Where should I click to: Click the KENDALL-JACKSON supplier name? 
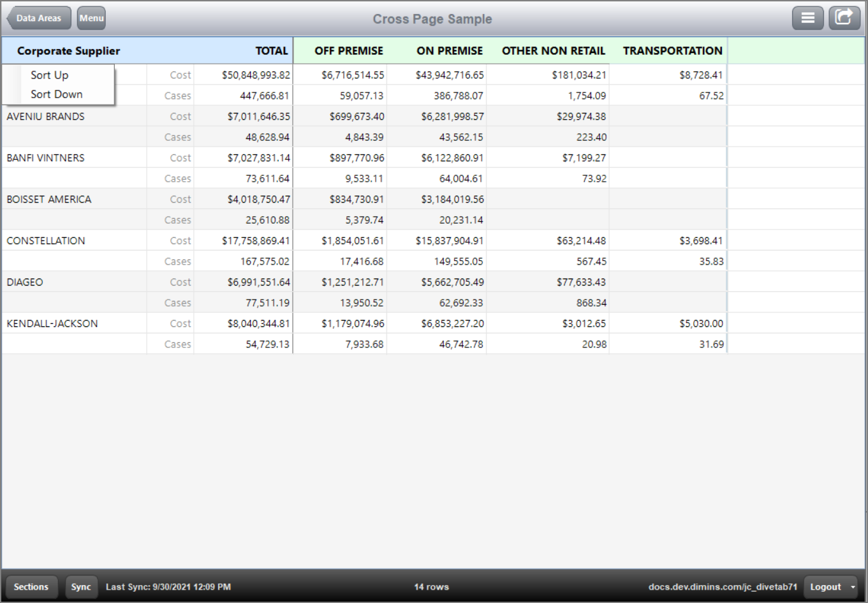(x=52, y=324)
